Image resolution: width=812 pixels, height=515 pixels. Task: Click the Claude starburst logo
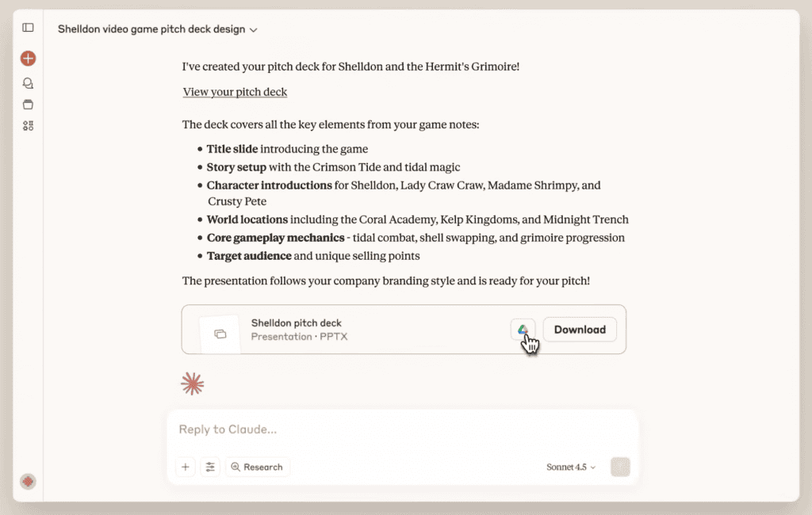coord(192,384)
